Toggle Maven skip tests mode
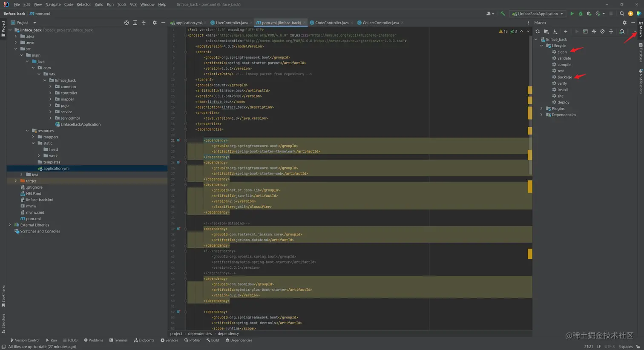The height and width of the screenshot is (350, 644). 602,32
